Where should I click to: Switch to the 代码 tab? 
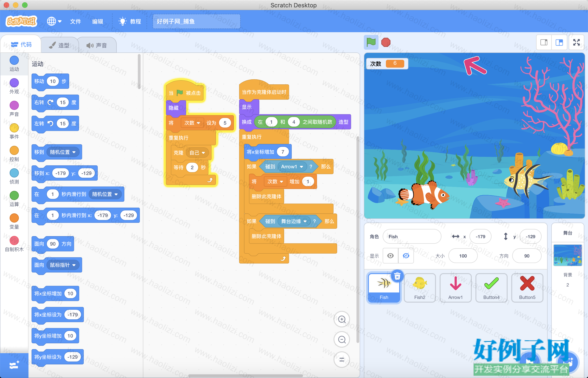[21, 44]
